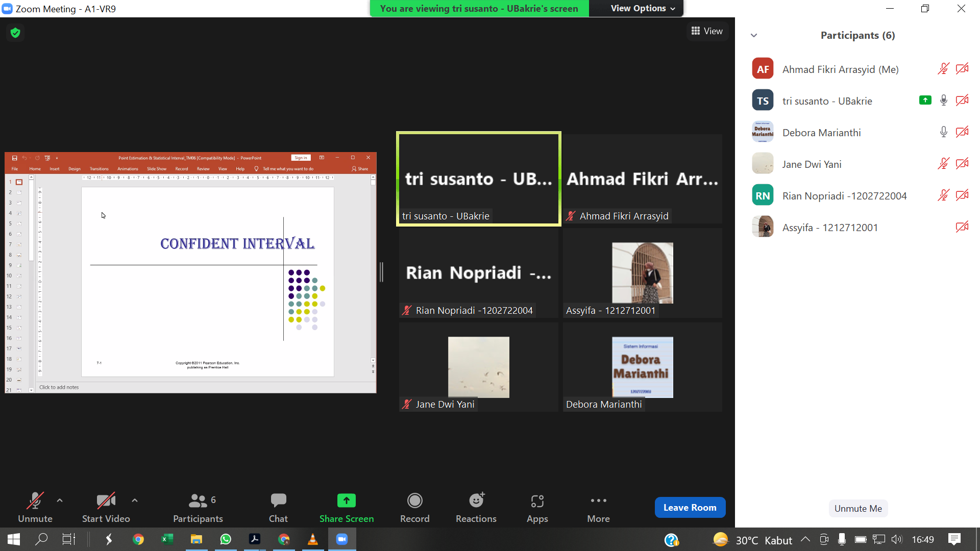
Task: Click the green screen-sharing icon beside tri susanto
Action: click(925, 101)
